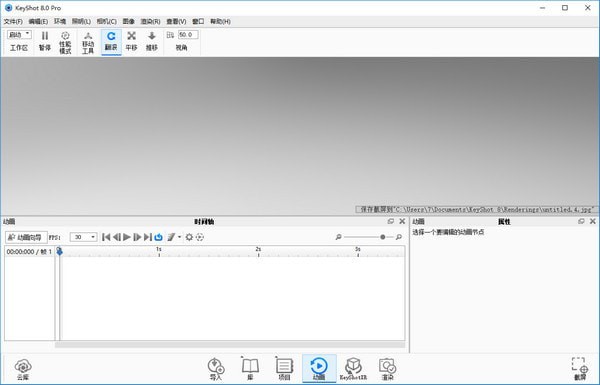The image size is (600, 385).
Task: Open the Cloud Library button
Action: [23, 370]
